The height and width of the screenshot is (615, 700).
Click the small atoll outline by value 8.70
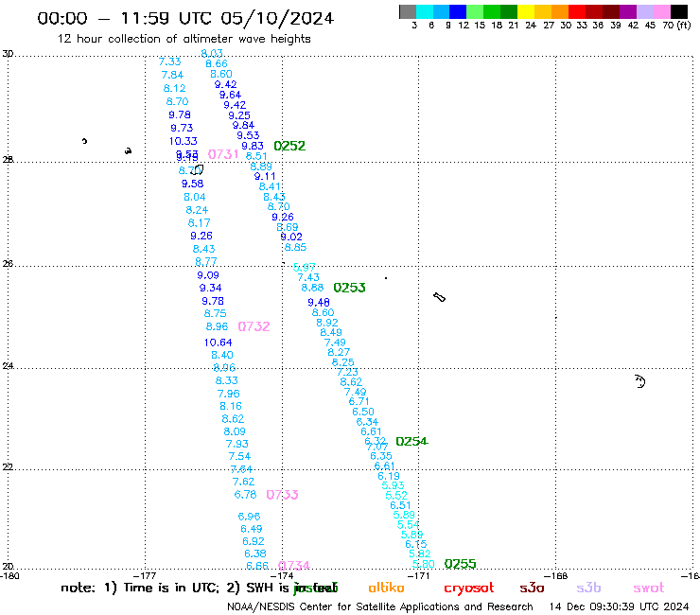click(199, 169)
